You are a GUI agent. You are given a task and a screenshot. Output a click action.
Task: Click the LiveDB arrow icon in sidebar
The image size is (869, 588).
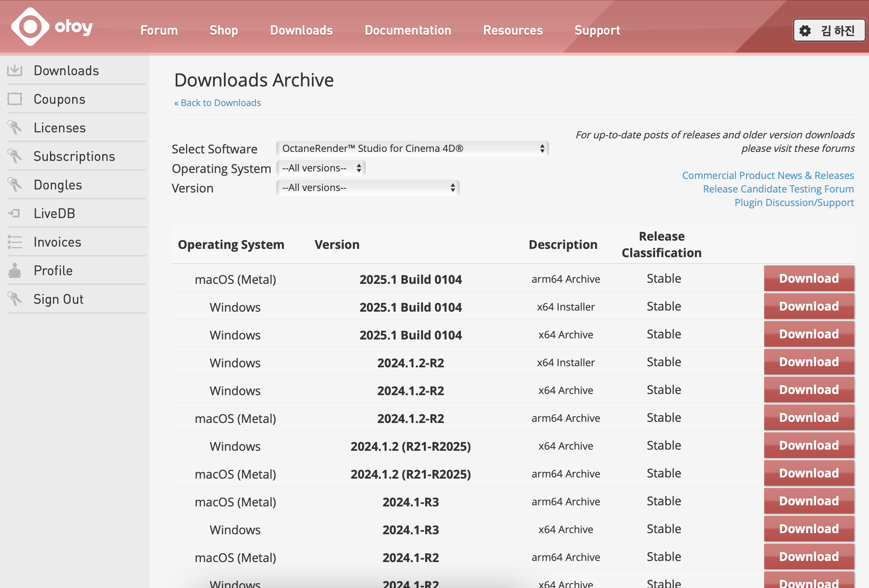point(14,213)
